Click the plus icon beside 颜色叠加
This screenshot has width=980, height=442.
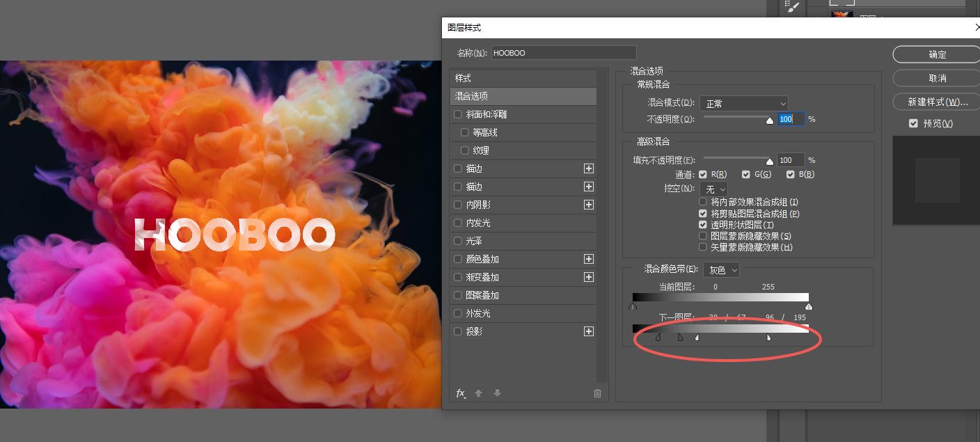click(588, 259)
